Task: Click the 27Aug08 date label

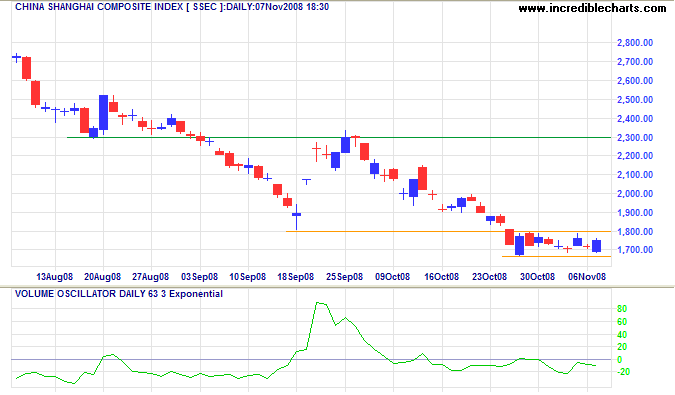Action: [x=151, y=277]
